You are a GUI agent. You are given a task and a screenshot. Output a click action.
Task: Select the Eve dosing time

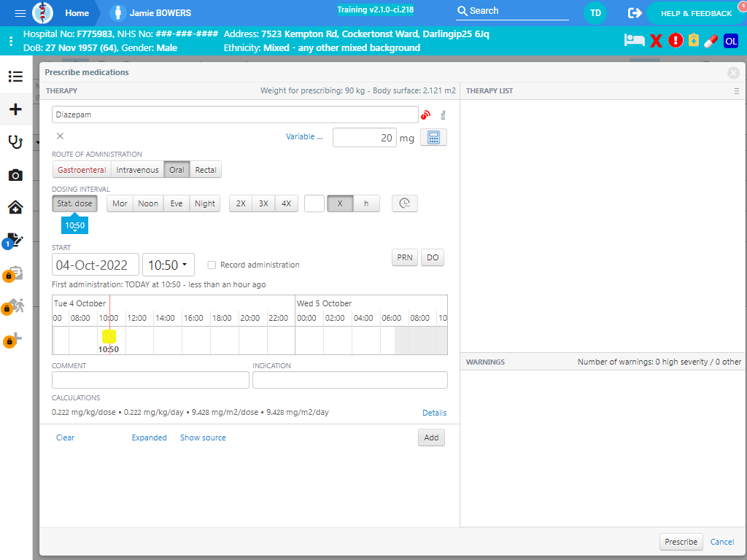177,203
